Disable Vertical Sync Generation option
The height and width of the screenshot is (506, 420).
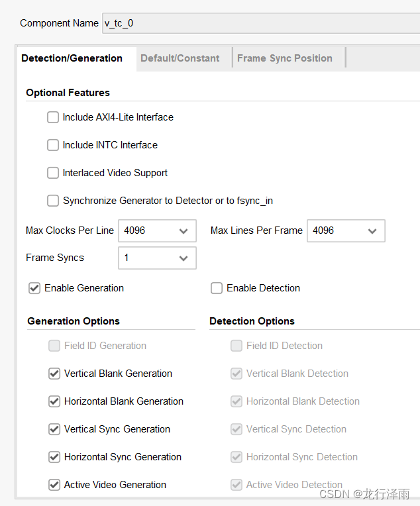54,429
